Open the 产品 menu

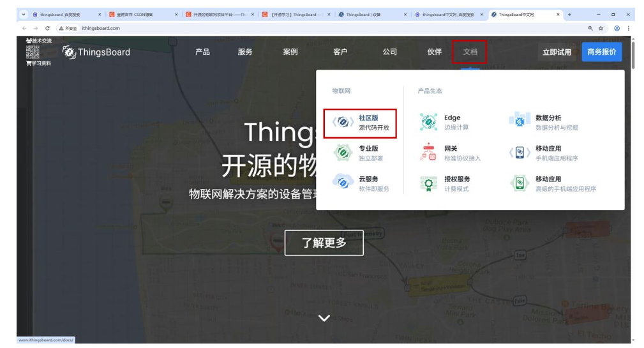point(202,52)
